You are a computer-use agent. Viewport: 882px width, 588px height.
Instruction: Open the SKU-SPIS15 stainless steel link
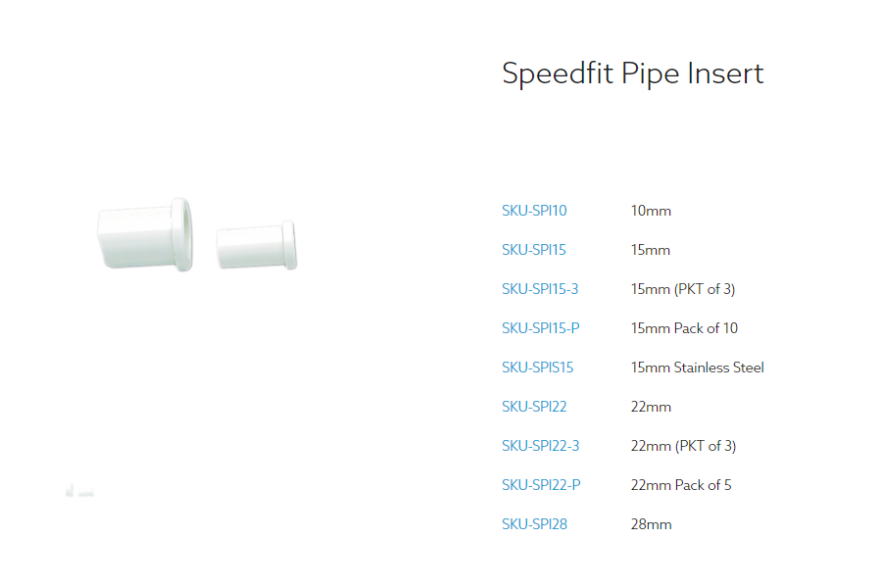537,367
